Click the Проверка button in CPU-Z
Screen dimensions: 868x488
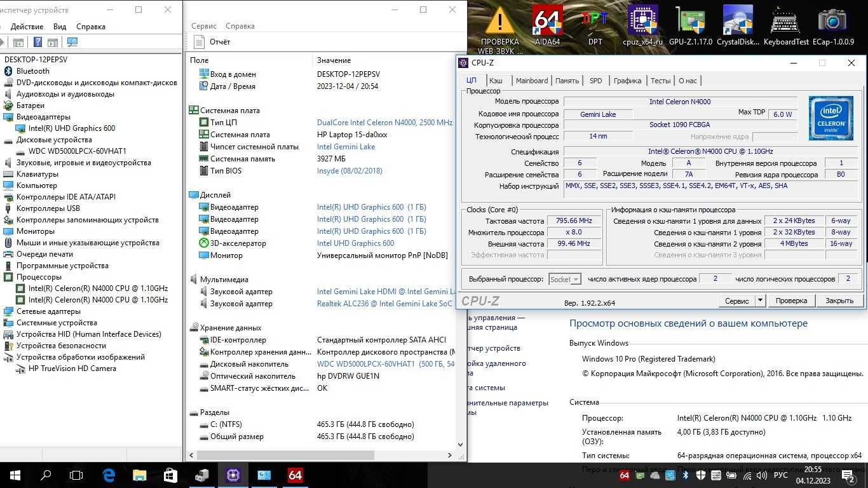coord(791,301)
